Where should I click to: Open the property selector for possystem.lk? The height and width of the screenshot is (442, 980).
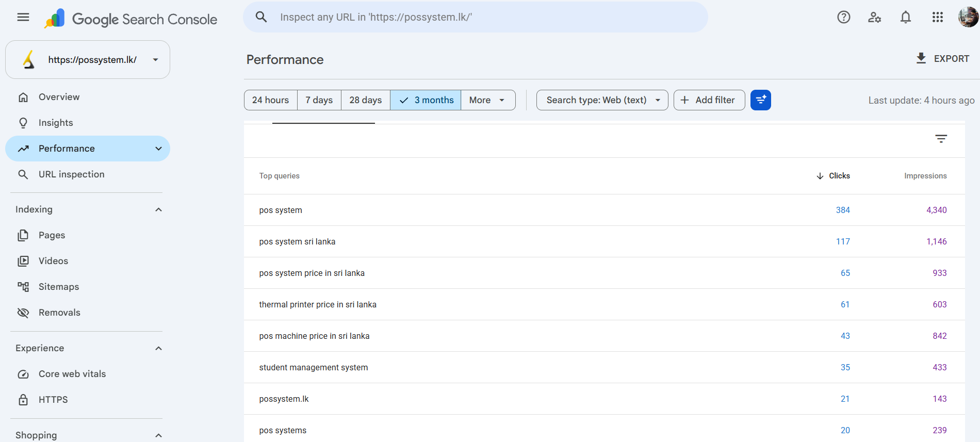click(x=88, y=60)
